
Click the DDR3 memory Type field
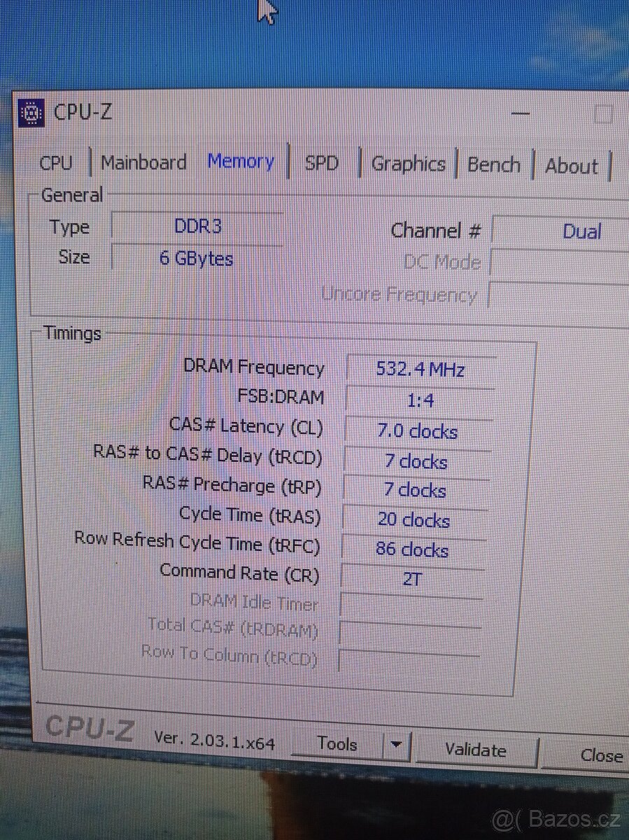coord(197,227)
